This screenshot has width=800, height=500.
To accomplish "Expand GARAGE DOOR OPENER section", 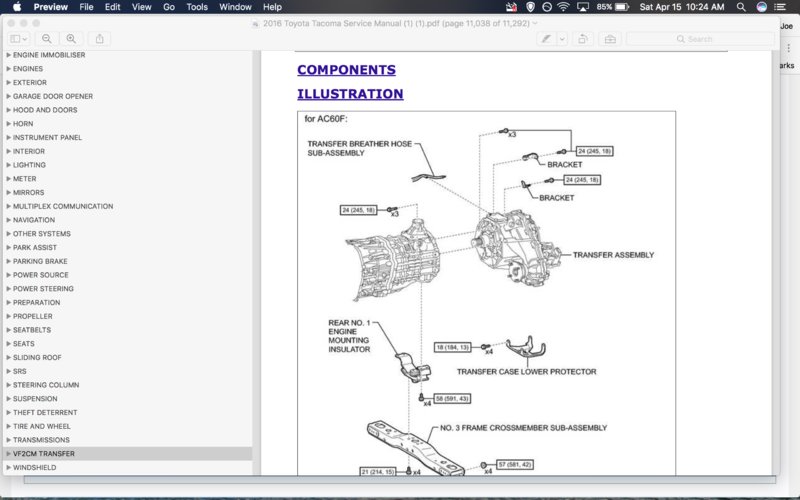I will (x=9, y=96).
